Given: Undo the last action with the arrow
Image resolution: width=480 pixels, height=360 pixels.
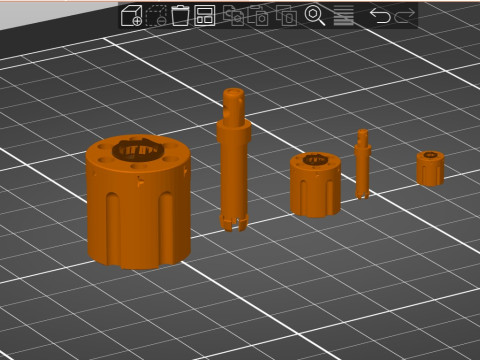Looking at the screenshot, I should point(380,15).
